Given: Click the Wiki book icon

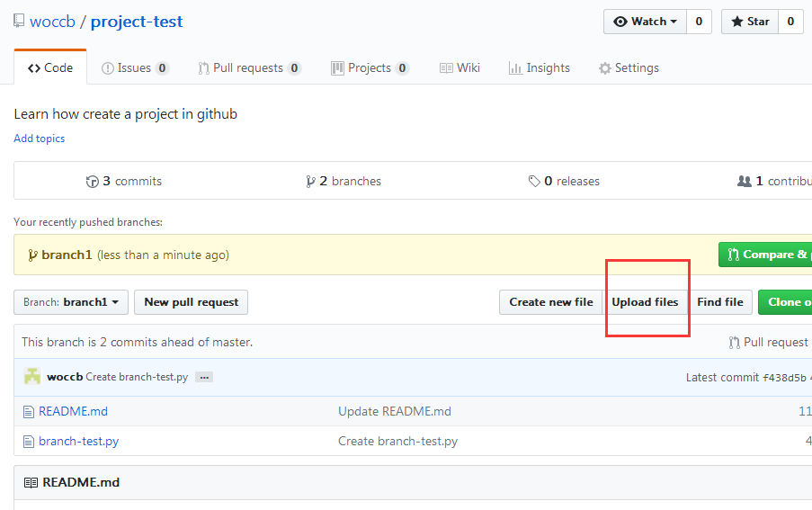Looking at the screenshot, I should (x=446, y=68).
